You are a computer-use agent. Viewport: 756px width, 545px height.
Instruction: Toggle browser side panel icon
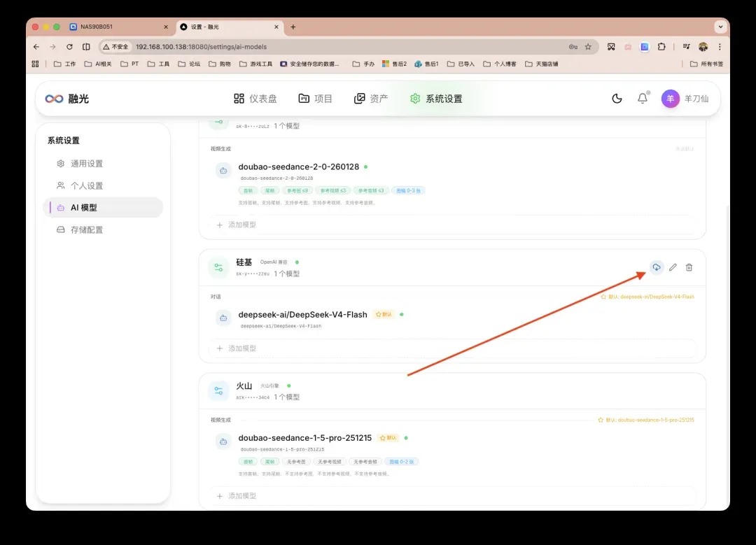click(86, 47)
